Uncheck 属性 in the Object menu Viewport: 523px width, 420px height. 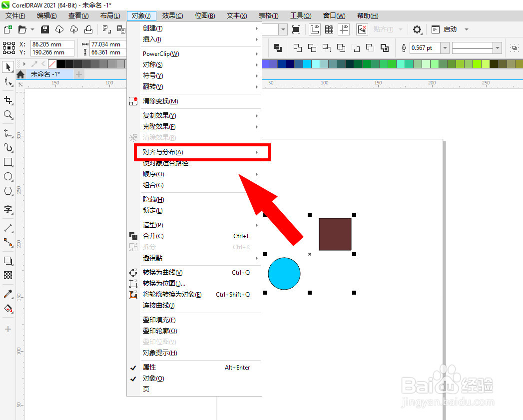149,367
